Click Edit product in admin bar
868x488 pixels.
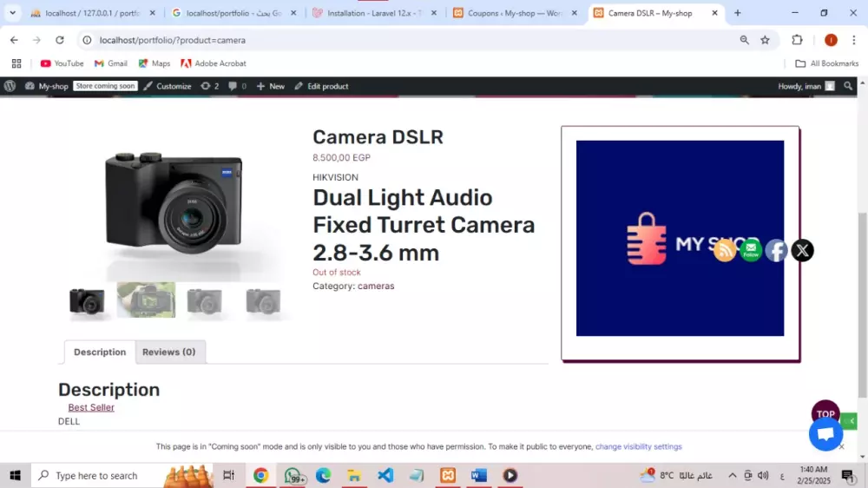tap(322, 86)
